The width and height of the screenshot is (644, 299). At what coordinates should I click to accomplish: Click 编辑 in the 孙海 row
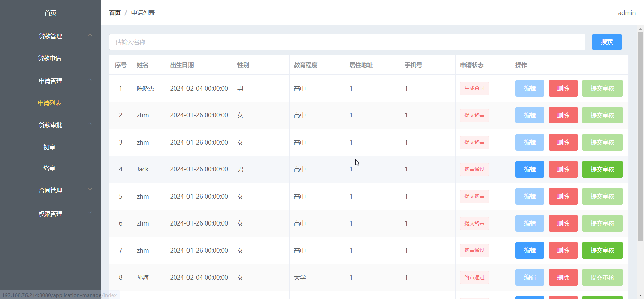(x=530, y=278)
